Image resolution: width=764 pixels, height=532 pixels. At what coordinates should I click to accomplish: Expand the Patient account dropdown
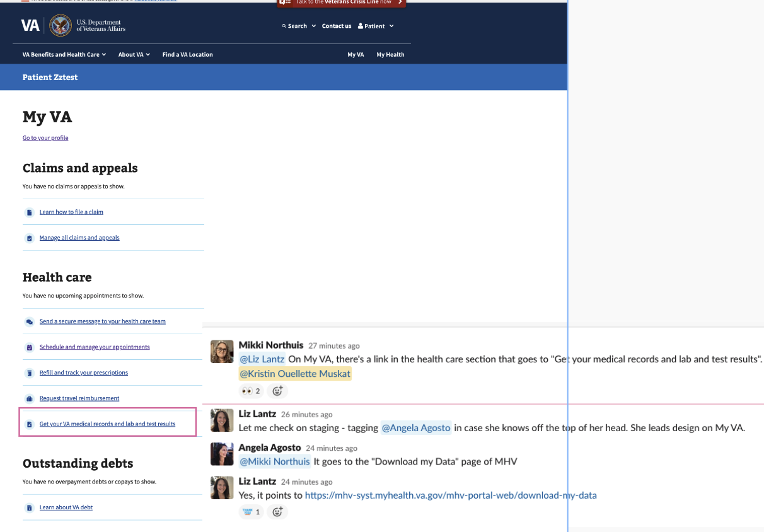(x=375, y=26)
